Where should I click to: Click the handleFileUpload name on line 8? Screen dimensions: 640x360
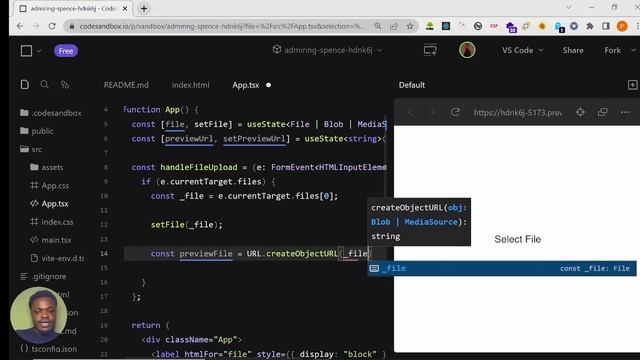[x=198, y=167]
